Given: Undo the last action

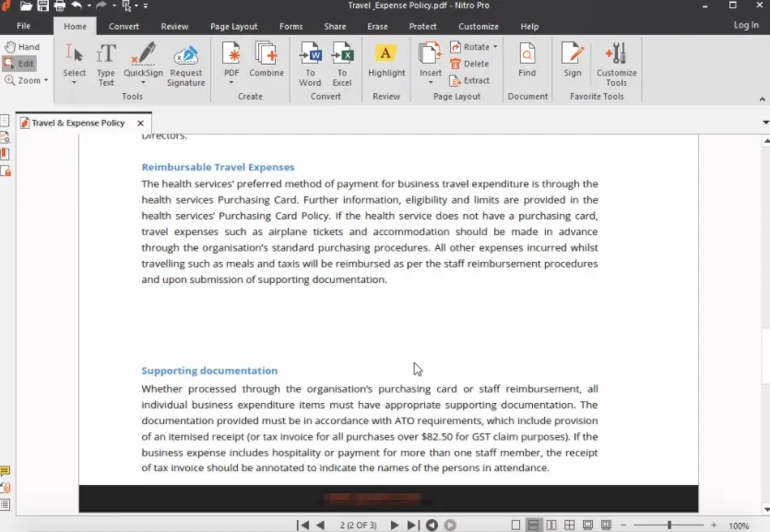Looking at the screenshot, I should point(77,6).
